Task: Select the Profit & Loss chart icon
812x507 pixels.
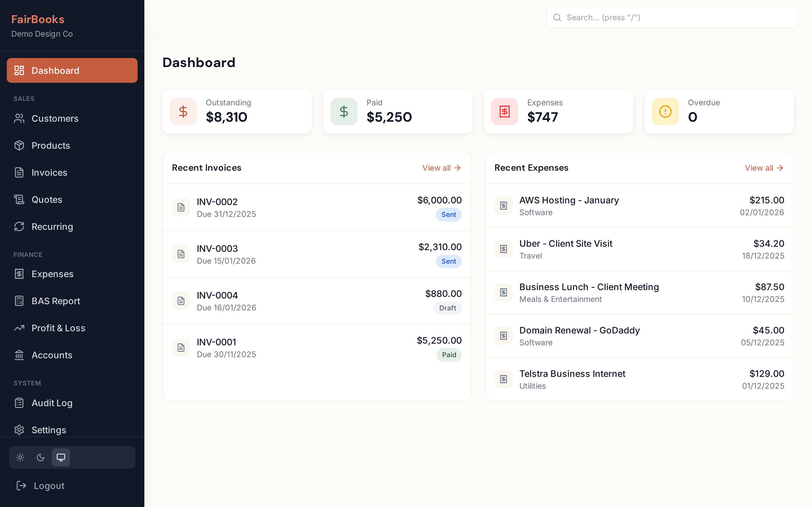Action: point(19,328)
